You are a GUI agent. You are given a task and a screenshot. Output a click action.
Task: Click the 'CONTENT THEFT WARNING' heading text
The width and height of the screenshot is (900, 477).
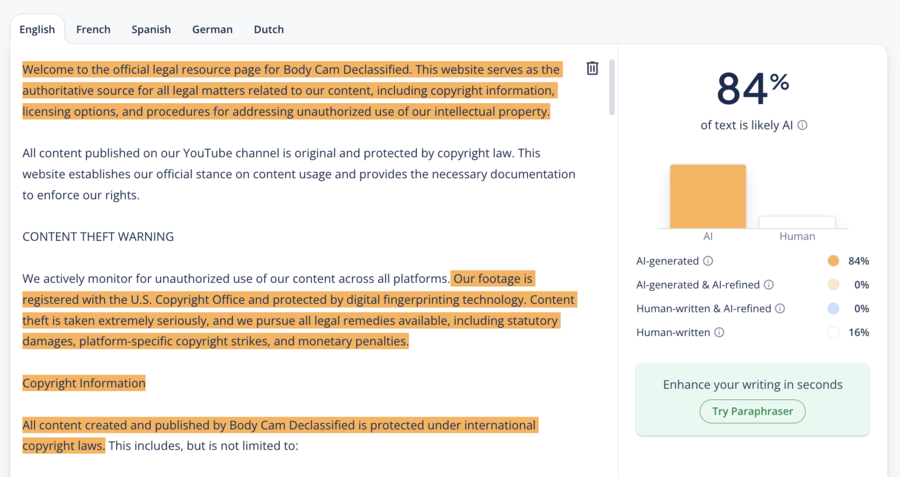pyautogui.click(x=98, y=236)
